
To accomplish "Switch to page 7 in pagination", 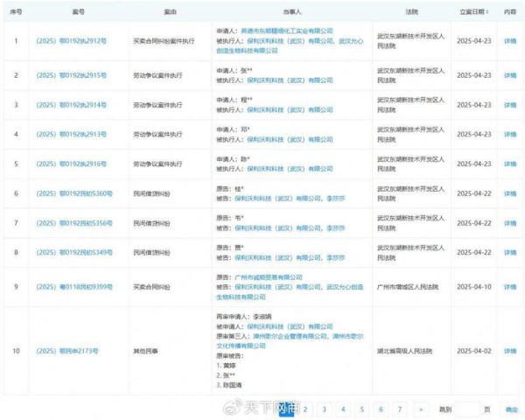I will point(400,409).
